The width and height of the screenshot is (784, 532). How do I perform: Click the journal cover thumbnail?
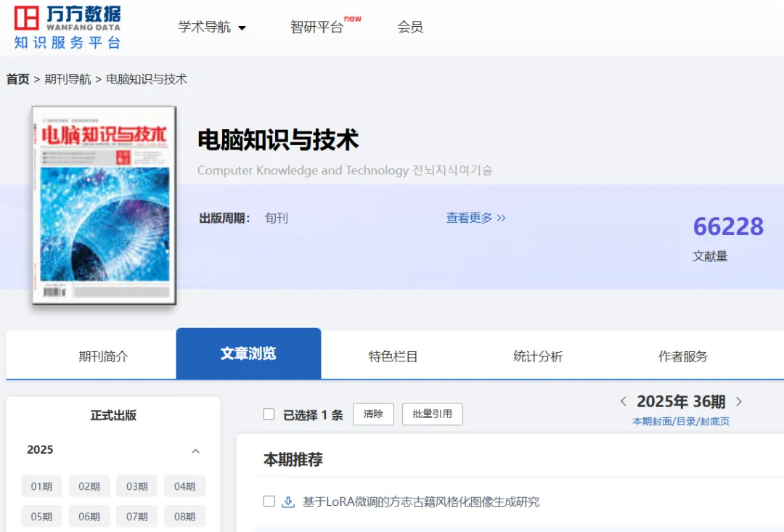click(x=102, y=205)
